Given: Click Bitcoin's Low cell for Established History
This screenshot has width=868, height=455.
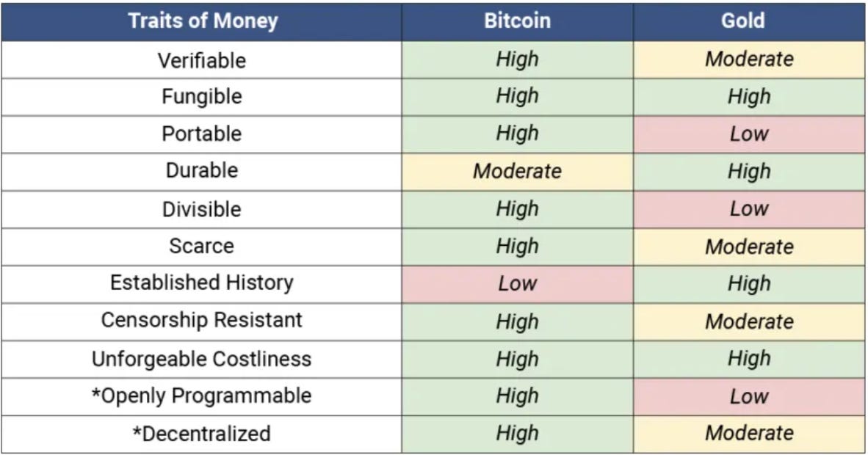Looking at the screenshot, I should pos(518,284).
